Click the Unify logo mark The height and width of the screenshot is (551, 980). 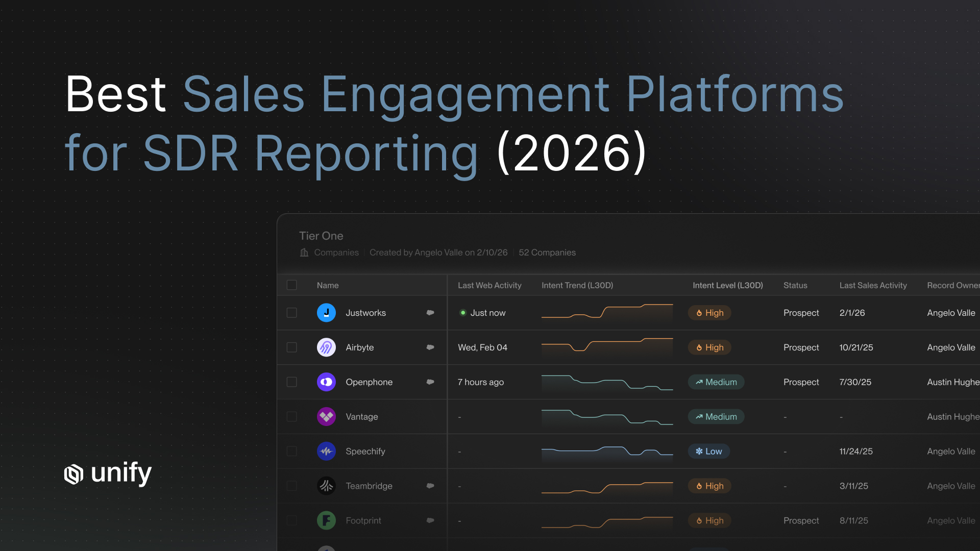[73, 474]
